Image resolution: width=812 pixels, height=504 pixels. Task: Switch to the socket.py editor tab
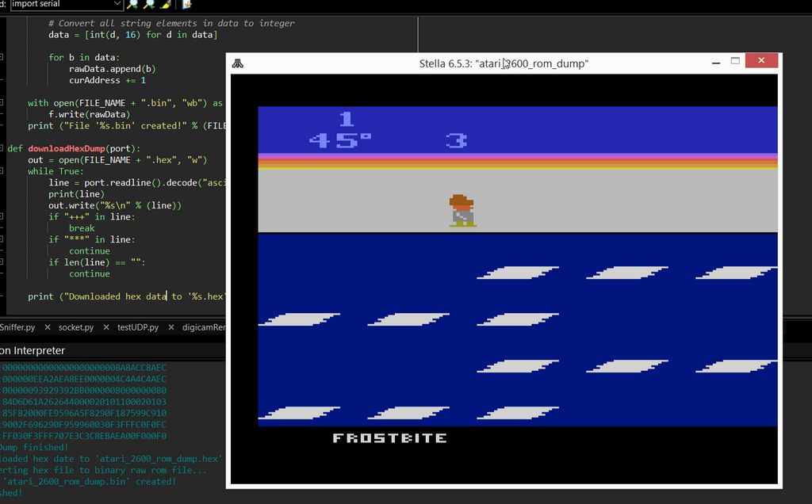coord(76,327)
